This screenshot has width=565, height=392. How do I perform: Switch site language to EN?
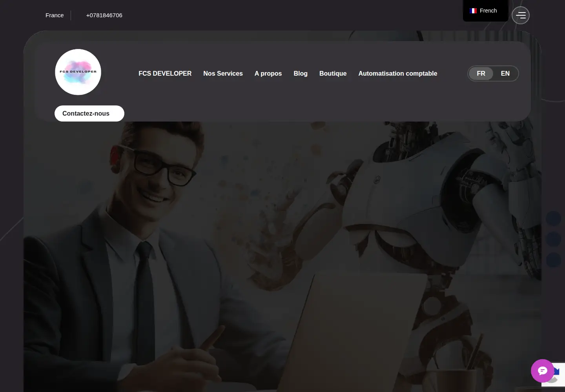click(505, 74)
